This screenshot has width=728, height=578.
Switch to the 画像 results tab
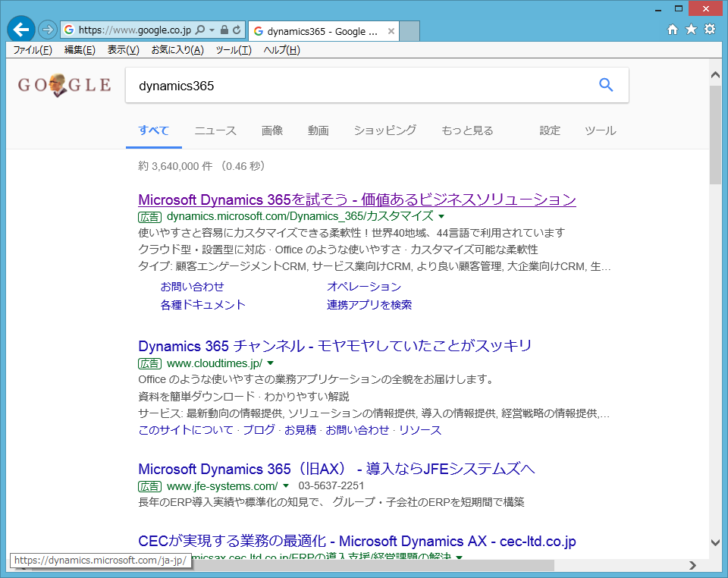point(272,130)
